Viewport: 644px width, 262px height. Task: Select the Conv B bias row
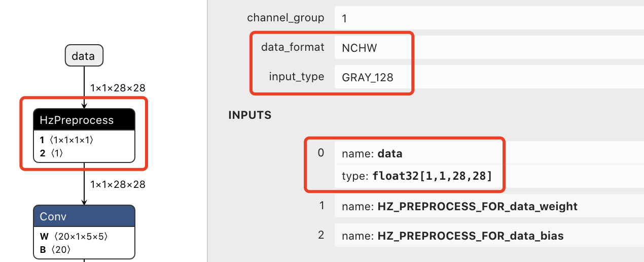pyautogui.click(x=55, y=249)
